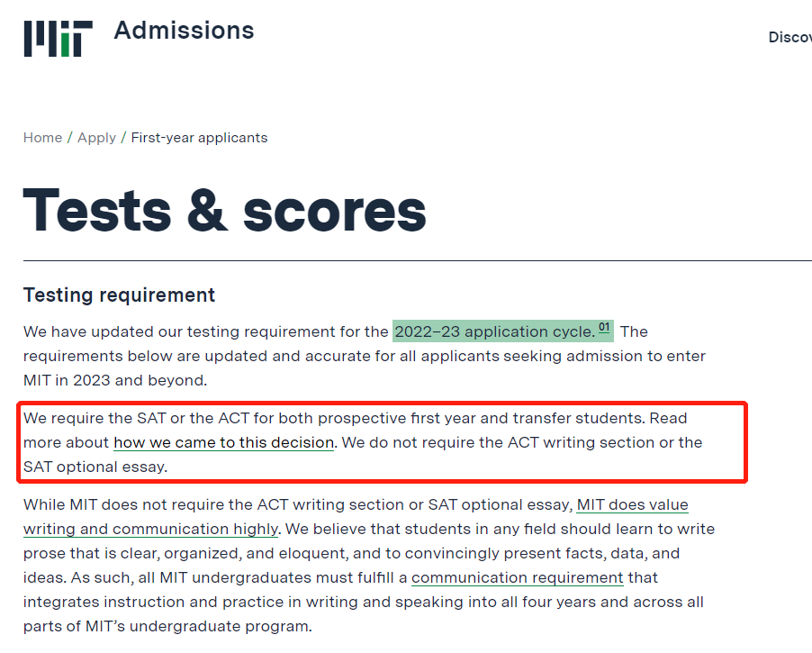This screenshot has width=812, height=653.
Task: Click the text "MIT in 2023 and beyond"
Action: (x=114, y=380)
